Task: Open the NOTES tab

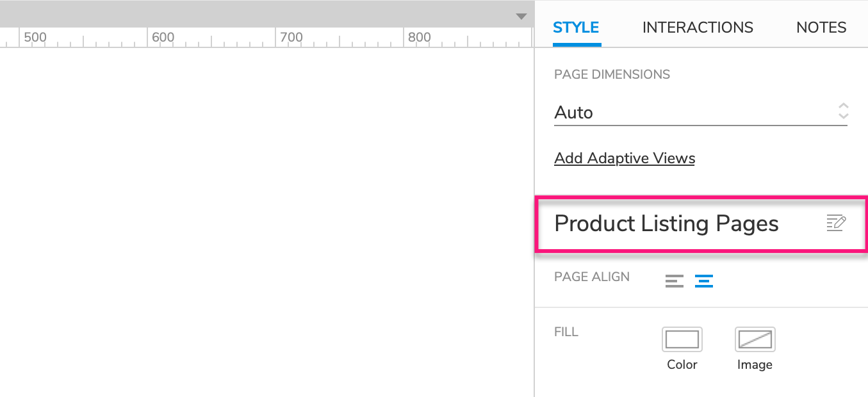Action: pyautogui.click(x=821, y=28)
